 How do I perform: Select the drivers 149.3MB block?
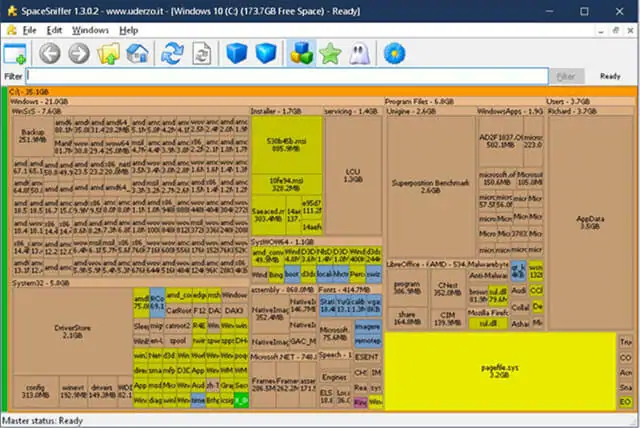[102, 392]
